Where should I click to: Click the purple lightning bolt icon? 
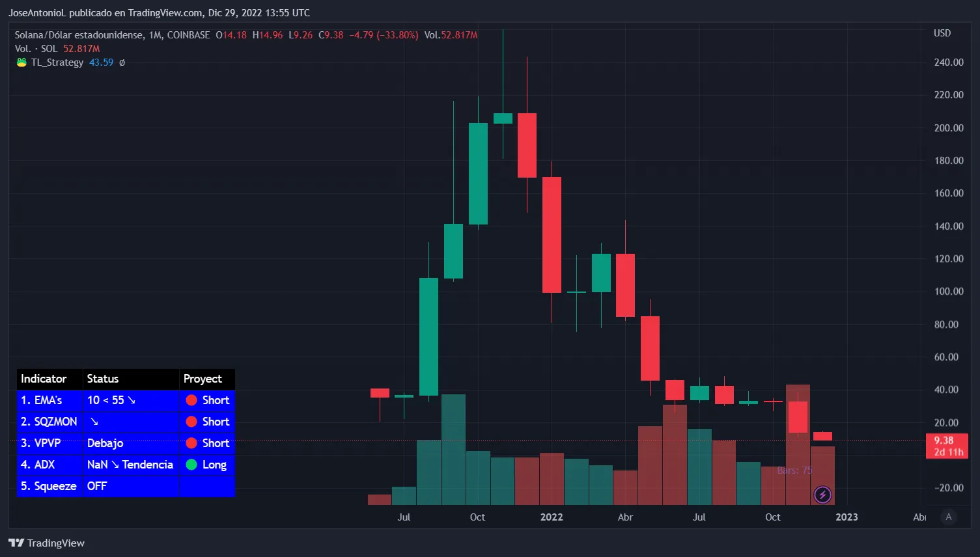822,495
